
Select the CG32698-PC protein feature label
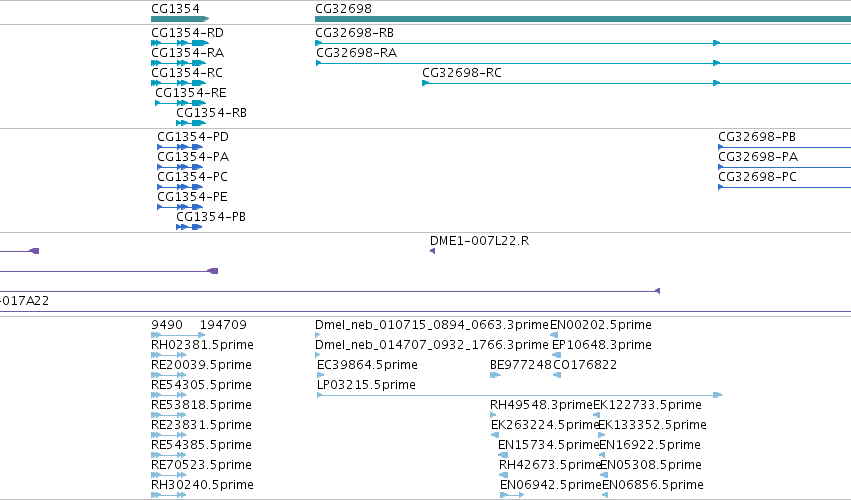click(757, 177)
